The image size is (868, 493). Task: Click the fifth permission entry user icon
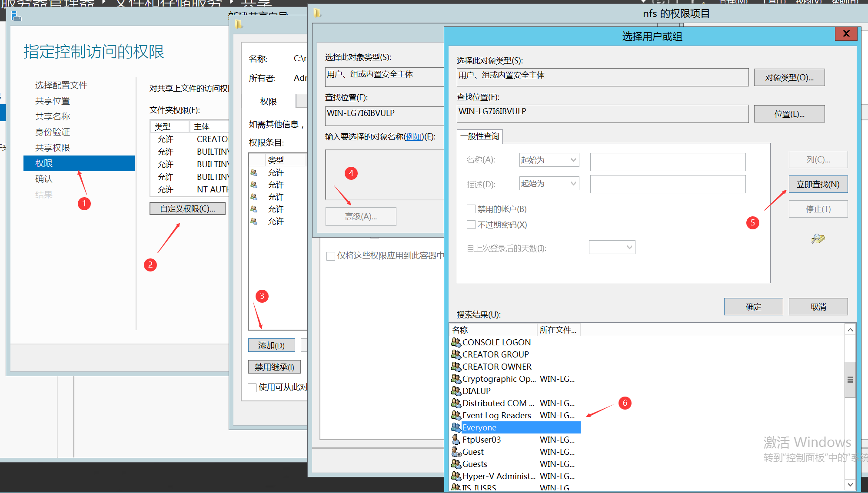click(x=254, y=222)
